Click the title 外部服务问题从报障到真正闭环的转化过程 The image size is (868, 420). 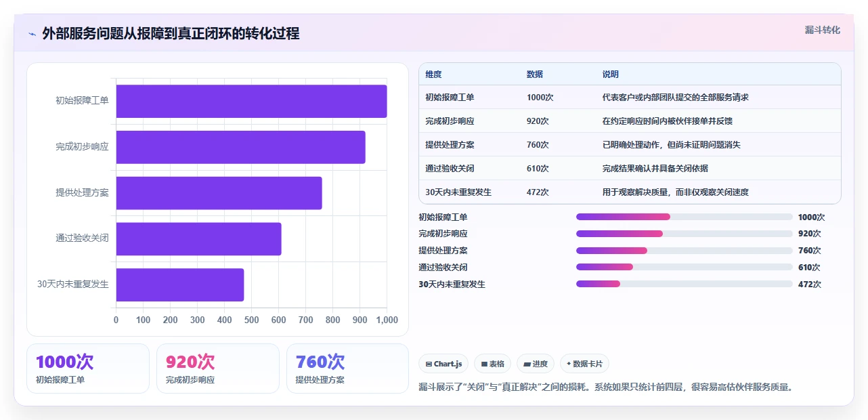171,33
